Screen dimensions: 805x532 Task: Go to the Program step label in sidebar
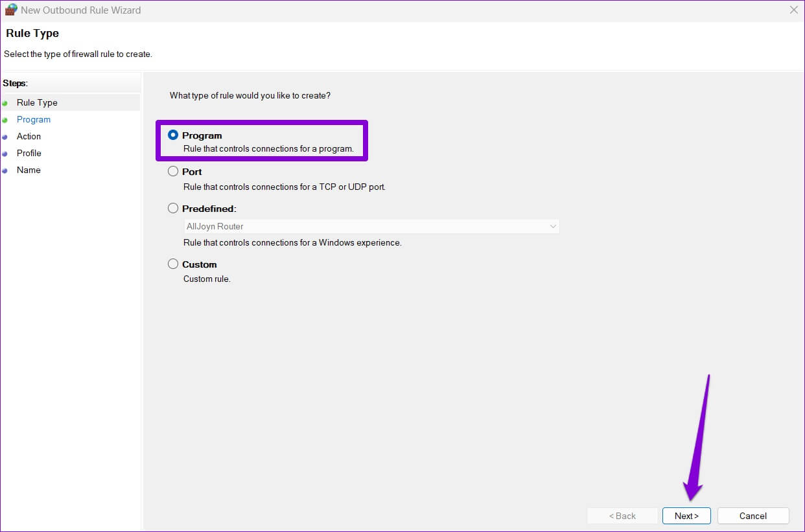34,119
